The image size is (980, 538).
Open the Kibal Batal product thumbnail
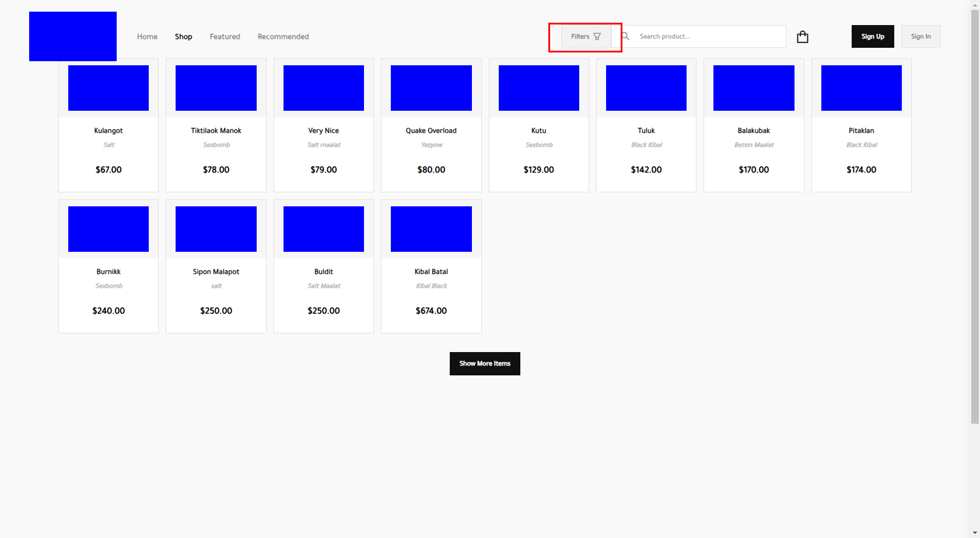pos(431,229)
